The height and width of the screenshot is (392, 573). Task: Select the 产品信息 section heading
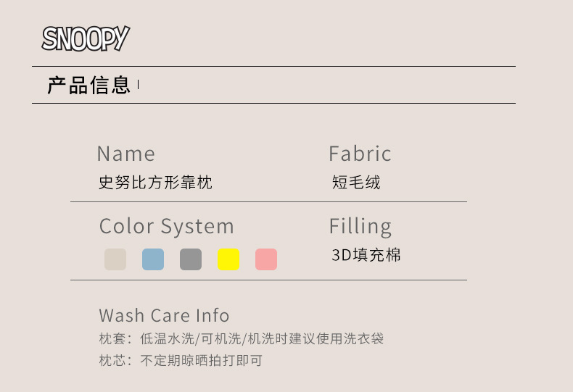click(88, 86)
